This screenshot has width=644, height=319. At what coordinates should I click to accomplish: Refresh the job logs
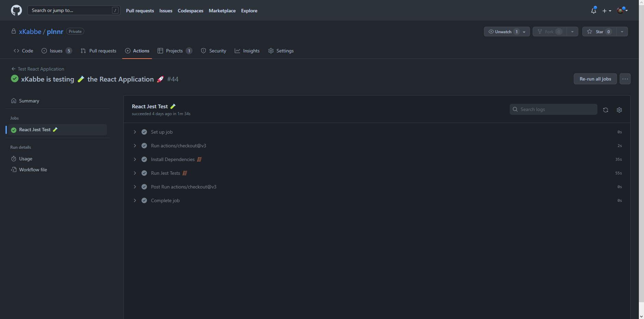606,110
